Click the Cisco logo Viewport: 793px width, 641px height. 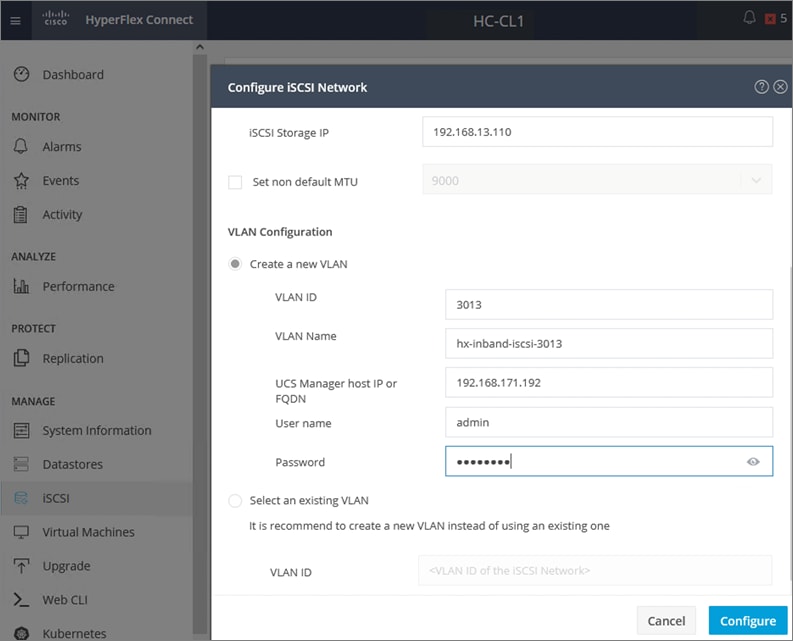pyautogui.click(x=55, y=18)
